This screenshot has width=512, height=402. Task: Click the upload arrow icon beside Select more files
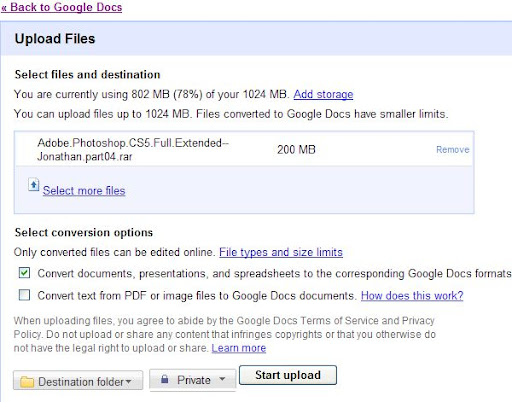(34, 185)
